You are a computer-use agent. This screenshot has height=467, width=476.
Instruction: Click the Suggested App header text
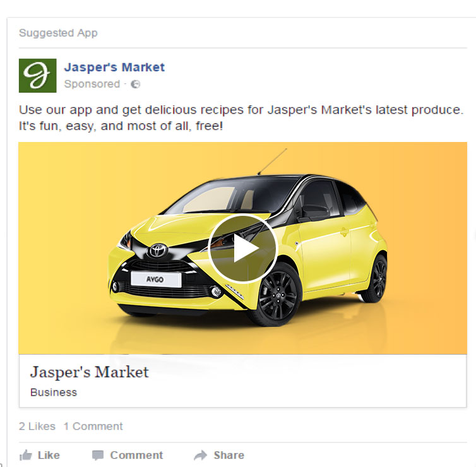coord(58,33)
